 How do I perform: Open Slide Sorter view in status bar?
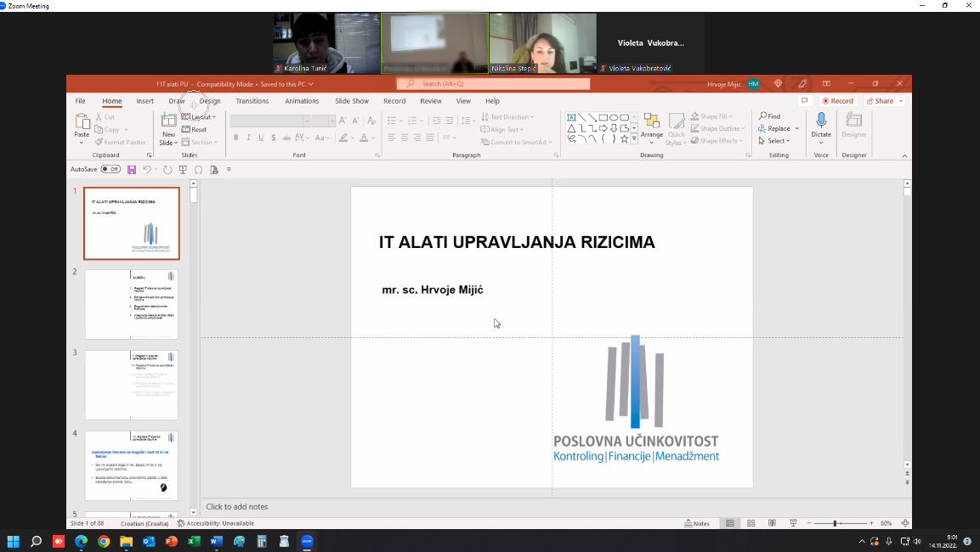[x=751, y=523]
